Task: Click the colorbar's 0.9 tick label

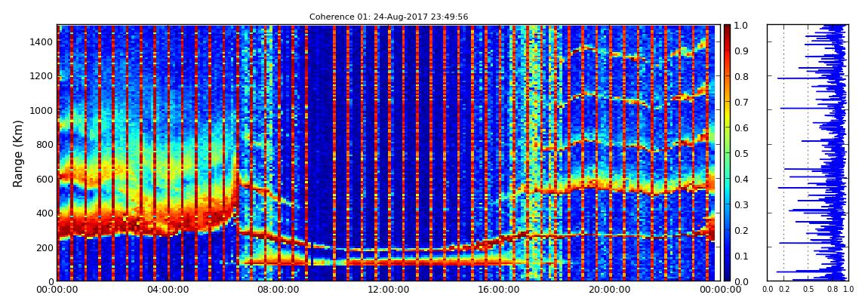Action: (x=743, y=51)
